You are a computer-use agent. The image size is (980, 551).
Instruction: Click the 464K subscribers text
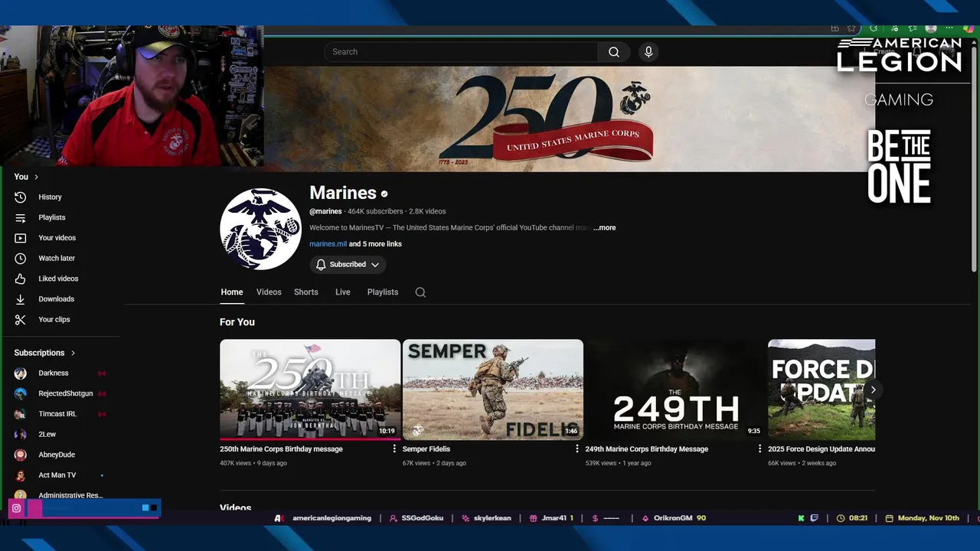pyautogui.click(x=375, y=211)
